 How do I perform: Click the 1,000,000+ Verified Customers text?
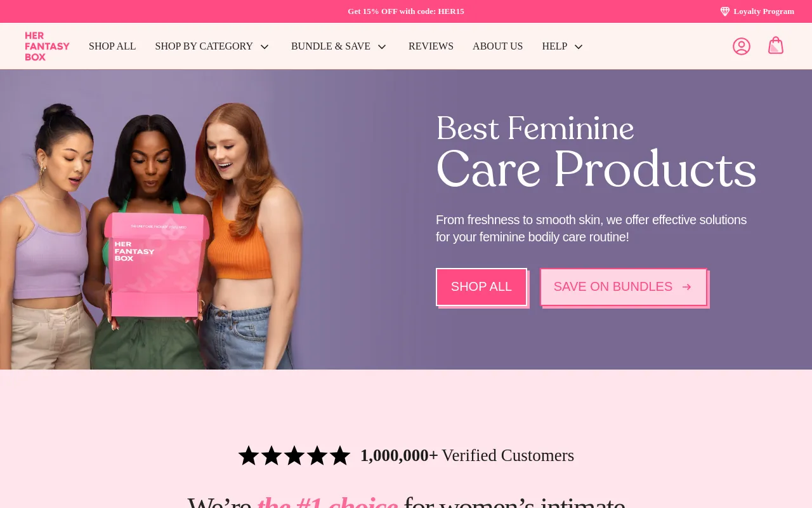[x=467, y=455]
